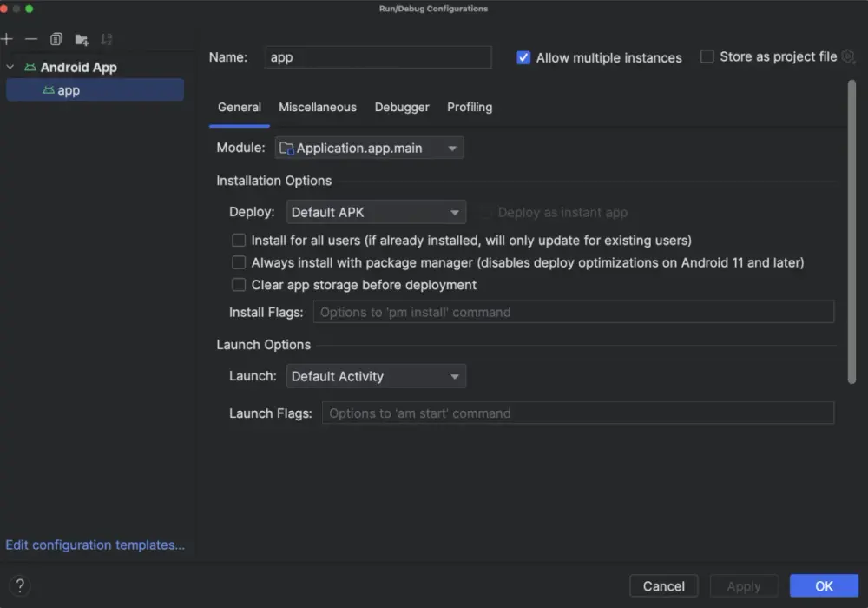Click in the Install Flags input field
This screenshot has height=608, width=868.
click(x=574, y=312)
